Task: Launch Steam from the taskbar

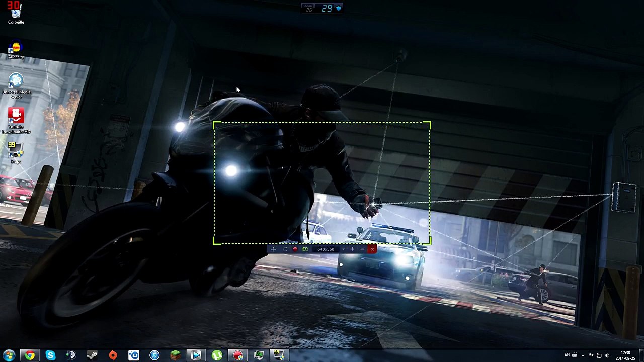Action: (92, 355)
